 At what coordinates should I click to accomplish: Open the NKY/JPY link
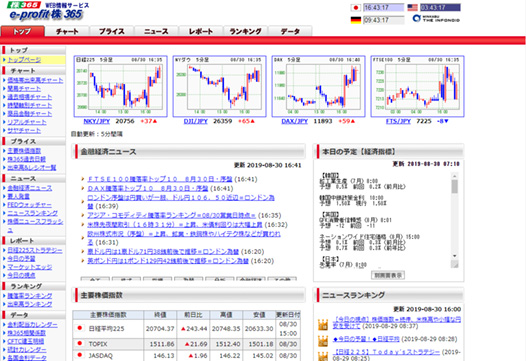pyautogui.click(x=97, y=121)
